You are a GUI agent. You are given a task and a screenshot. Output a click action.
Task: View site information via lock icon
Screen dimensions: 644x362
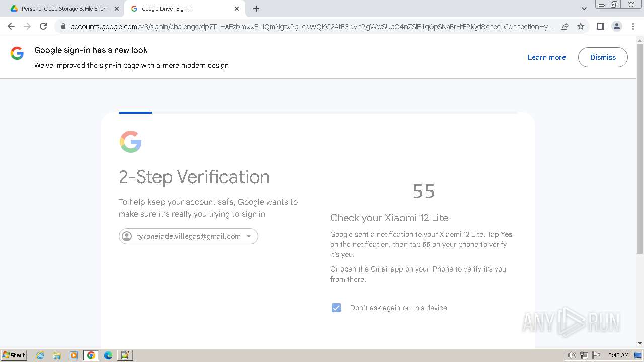[63, 26]
